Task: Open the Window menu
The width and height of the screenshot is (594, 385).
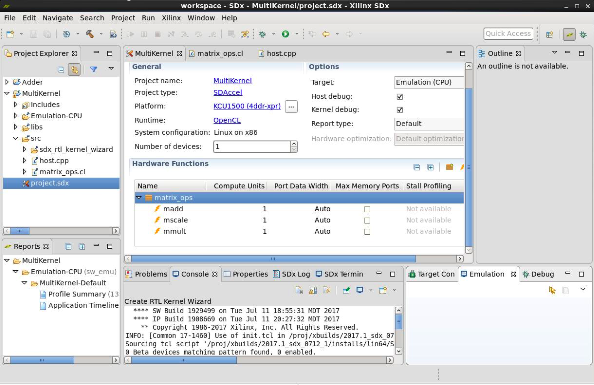Action: [201, 18]
